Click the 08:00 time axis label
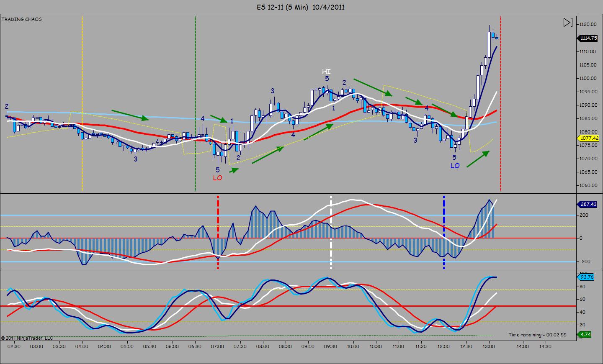The width and height of the screenshot is (603, 364). coord(263,346)
